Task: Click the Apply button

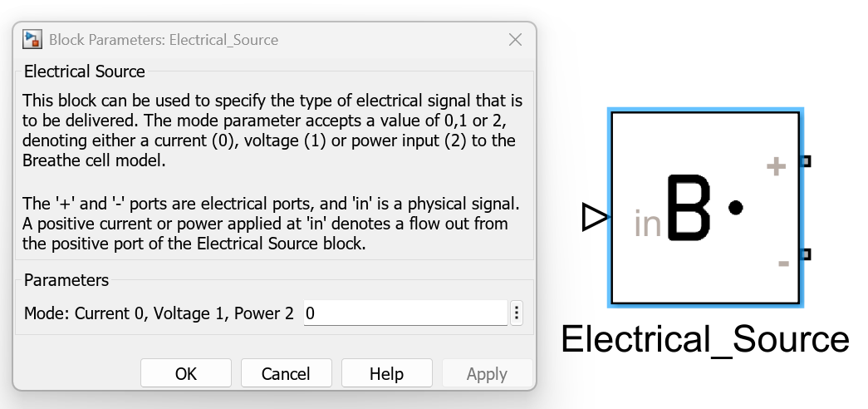Action: 487,373
